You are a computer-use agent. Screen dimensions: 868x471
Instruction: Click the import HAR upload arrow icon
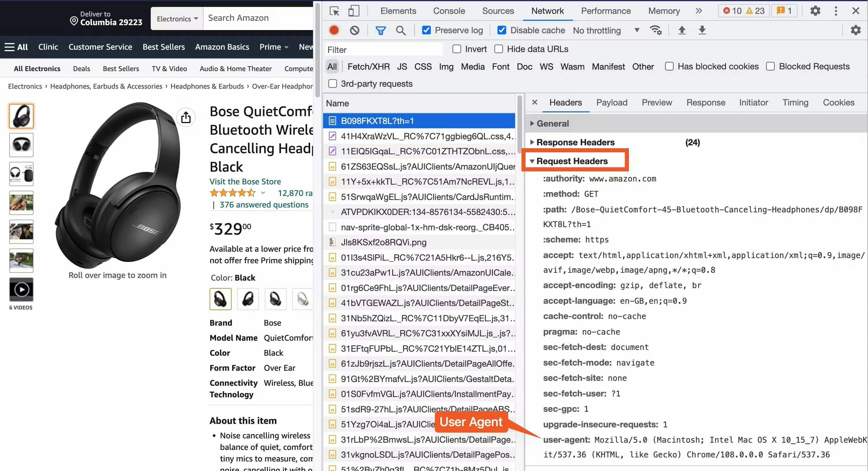pos(682,30)
